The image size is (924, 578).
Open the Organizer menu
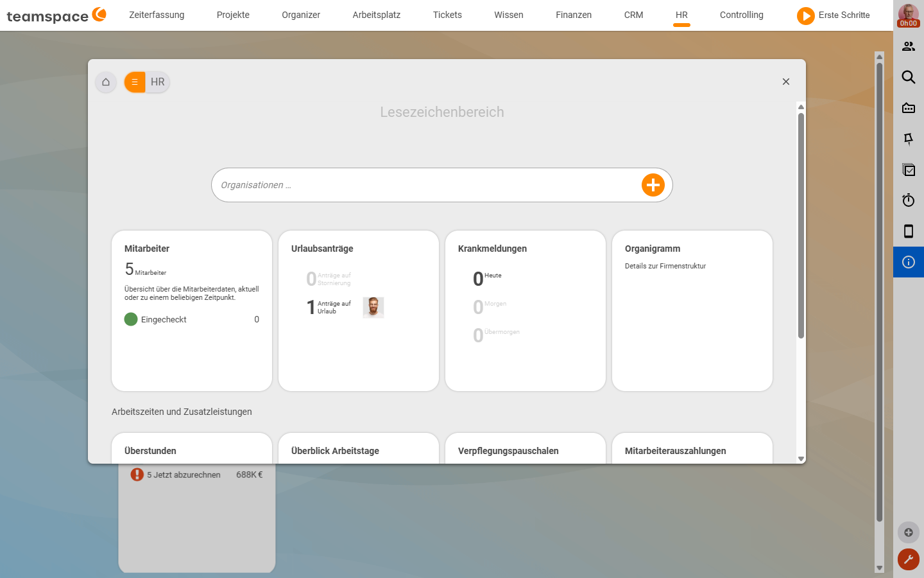tap(301, 15)
